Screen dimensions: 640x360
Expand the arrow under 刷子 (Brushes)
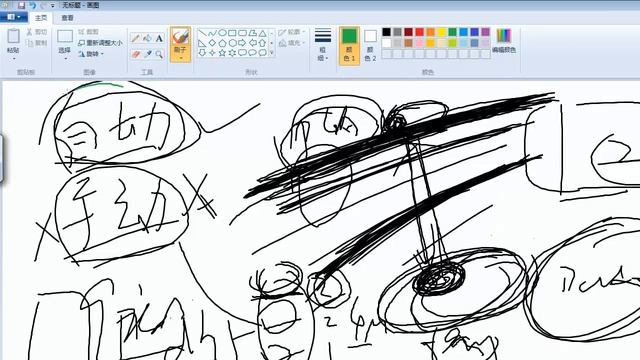coord(180,58)
